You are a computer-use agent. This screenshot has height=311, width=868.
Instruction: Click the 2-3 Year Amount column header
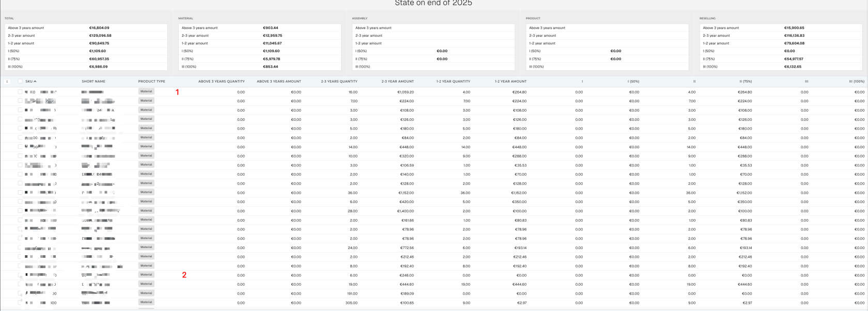[x=398, y=81]
